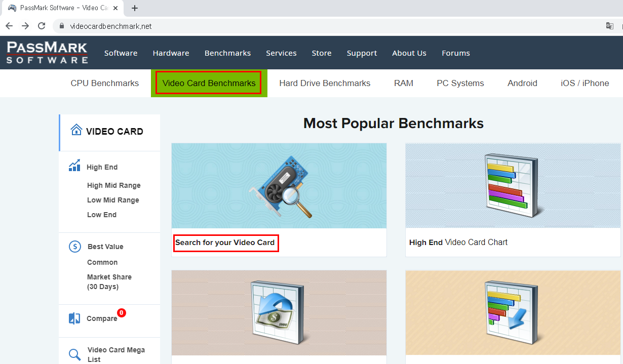Click the Mega List magnifier icon
Viewport: 623px width, 364px height.
pyautogui.click(x=74, y=354)
